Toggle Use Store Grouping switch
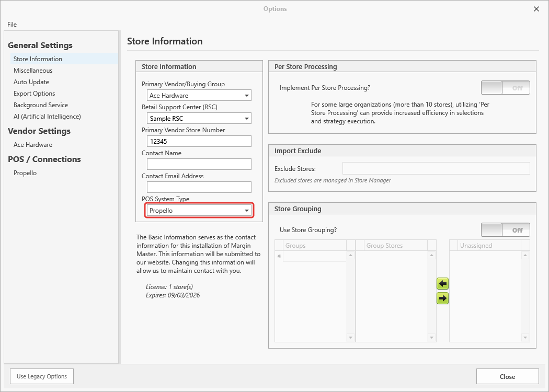Image resolution: width=549 pixels, height=392 pixels. click(x=505, y=230)
